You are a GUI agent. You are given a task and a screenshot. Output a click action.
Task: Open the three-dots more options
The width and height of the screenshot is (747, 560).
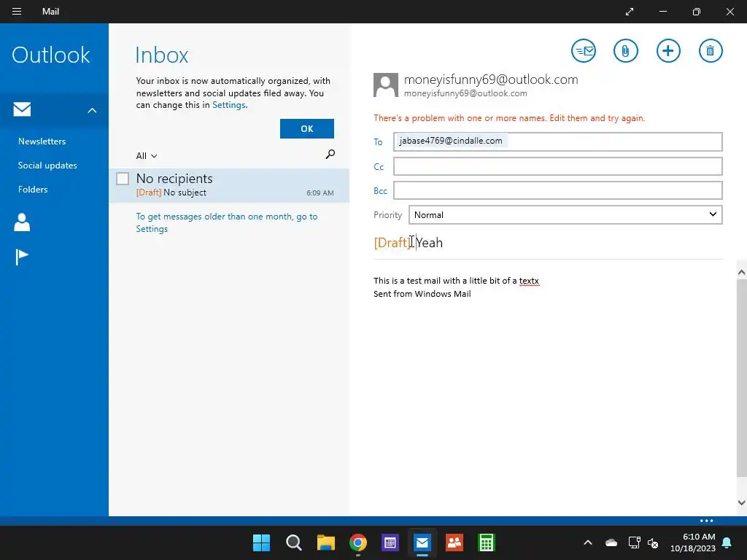(706, 521)
